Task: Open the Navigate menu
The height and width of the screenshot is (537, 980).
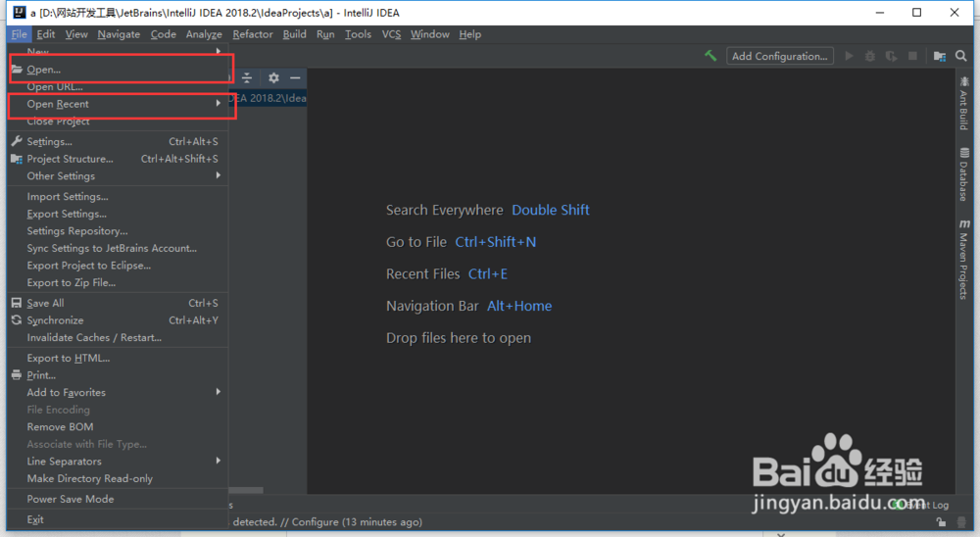Action: click(119, 34)
